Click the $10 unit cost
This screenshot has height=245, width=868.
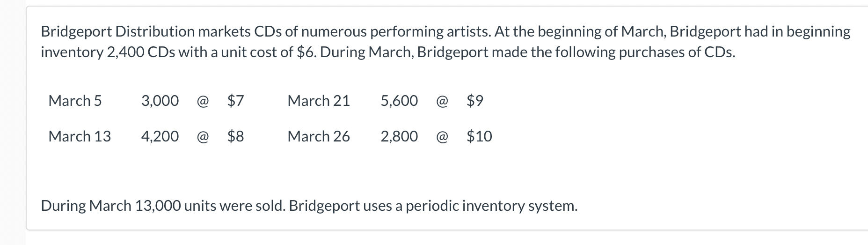tap(479, 136)
